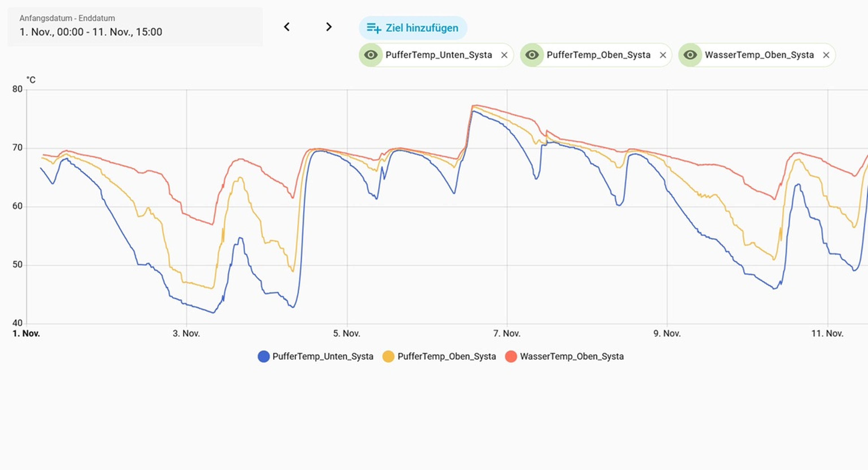Select the WasserTemp_Oben_Systa legend label
868x470 pixels.
pyautogui.click(x=572, y=356)
